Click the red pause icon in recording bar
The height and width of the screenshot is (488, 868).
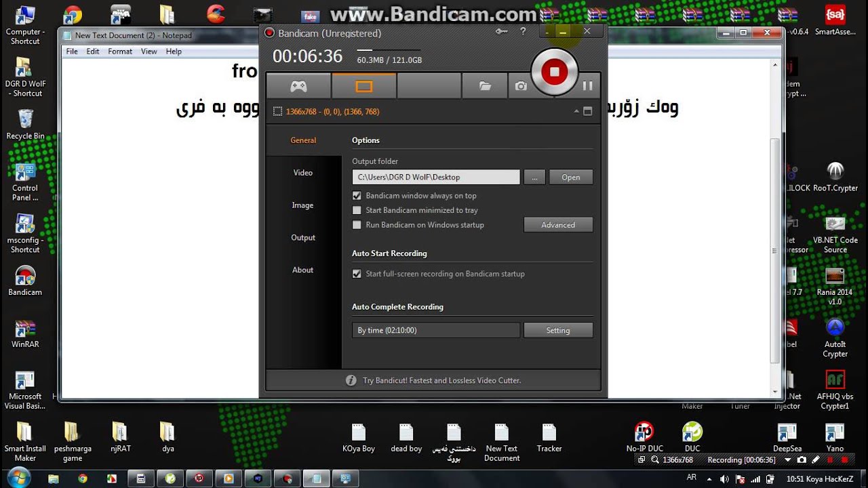pyautogui.click(x=830, y=460)
